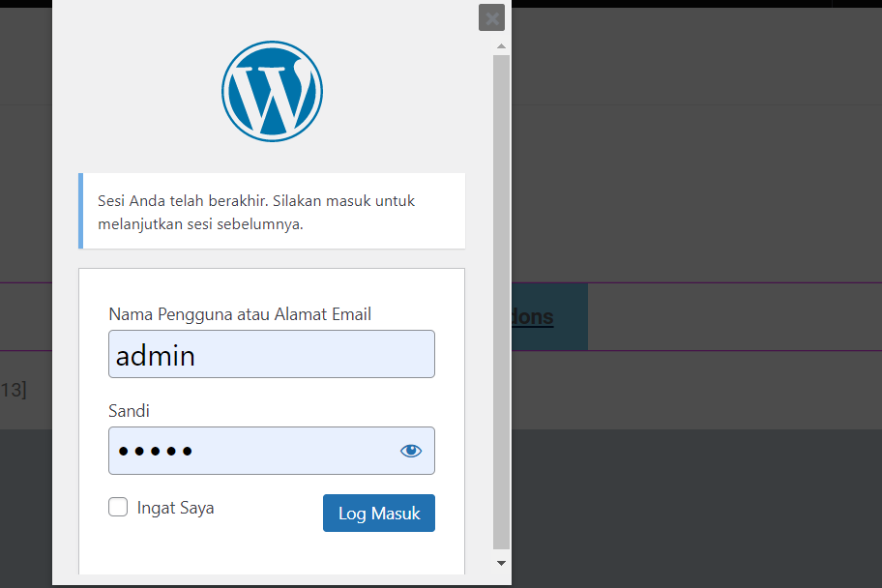Close the login dialog with the X button

point(491,17)
